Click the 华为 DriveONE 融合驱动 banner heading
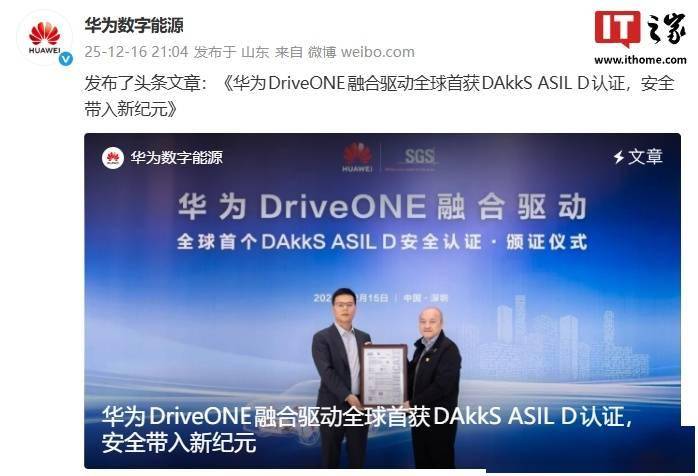 coord(382,207)
